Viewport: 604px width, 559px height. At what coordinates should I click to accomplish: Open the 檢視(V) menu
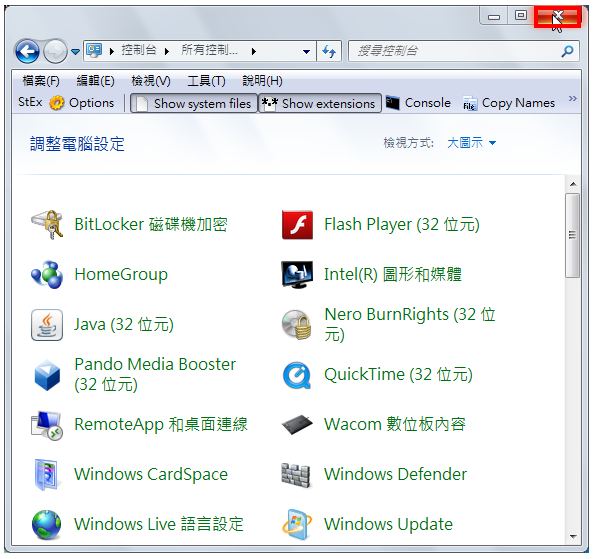click(151, 81)
